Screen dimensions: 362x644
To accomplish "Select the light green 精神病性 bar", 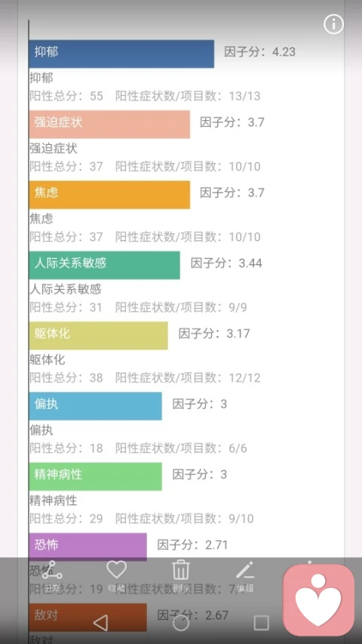I will pos(95,476).
